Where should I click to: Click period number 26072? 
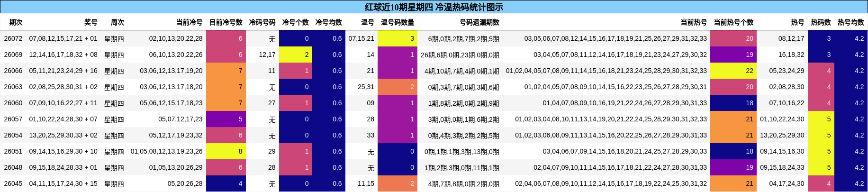tap(13, 38)
